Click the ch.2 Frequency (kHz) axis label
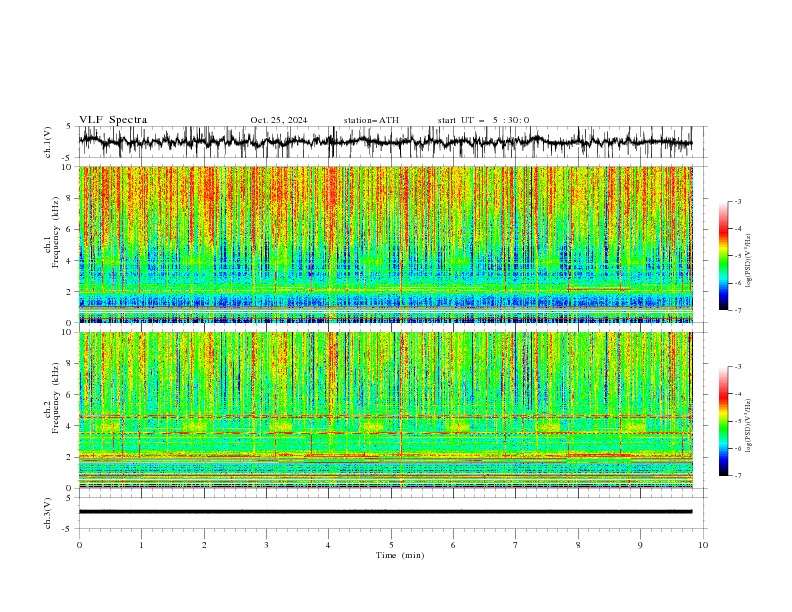 tap(52, 398)
